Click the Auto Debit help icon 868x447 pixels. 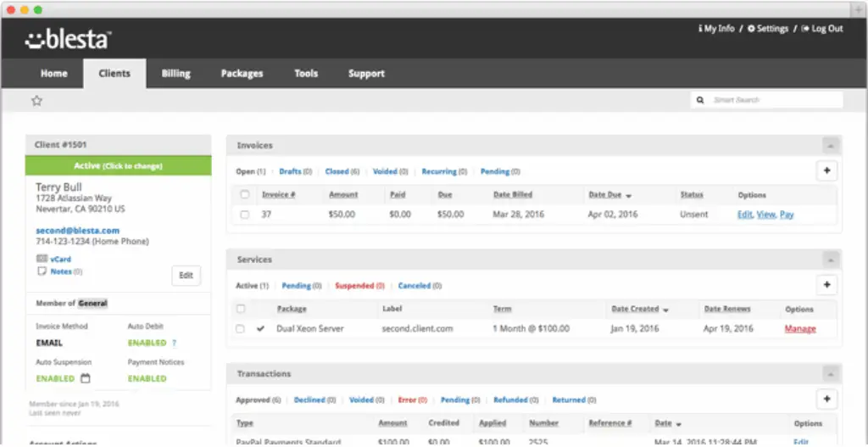click(175, 343)
